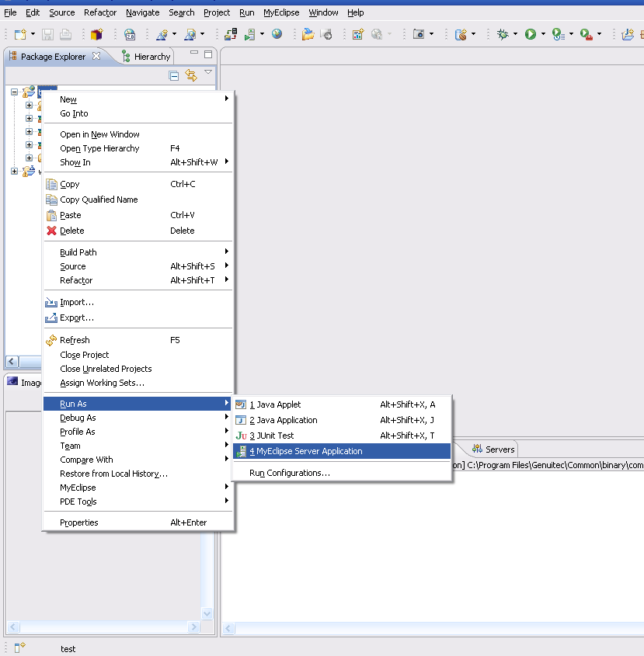
Task: Switch to the Hierarchy tab
Action: pos(146,57)
